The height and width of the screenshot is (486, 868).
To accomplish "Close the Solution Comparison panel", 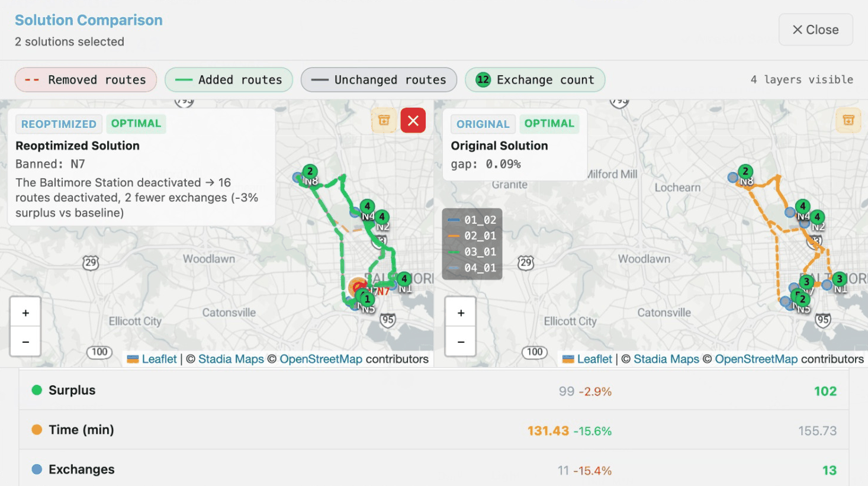I will pyautogui.click(x=815, y=30).
